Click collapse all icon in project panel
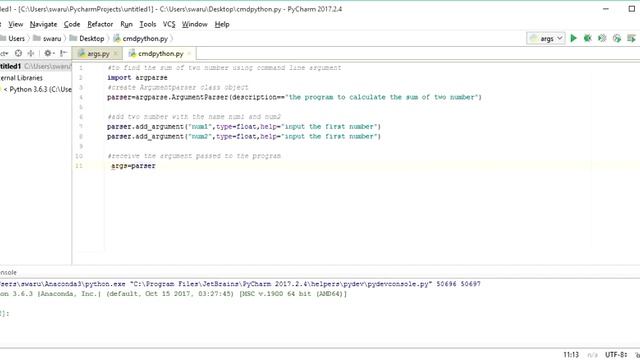 pos(31,53)
